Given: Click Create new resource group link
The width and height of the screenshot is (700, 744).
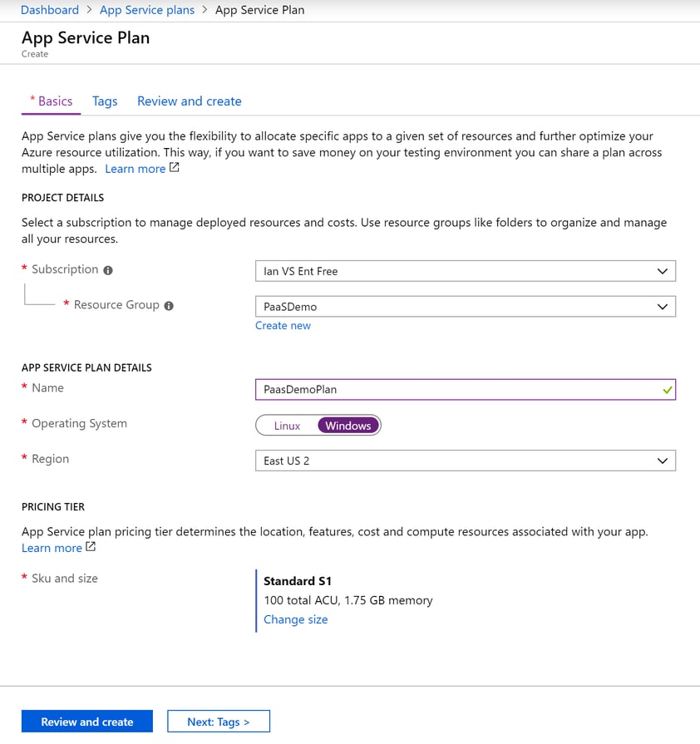Looking at the screenshot, I should tap(283, 326).
